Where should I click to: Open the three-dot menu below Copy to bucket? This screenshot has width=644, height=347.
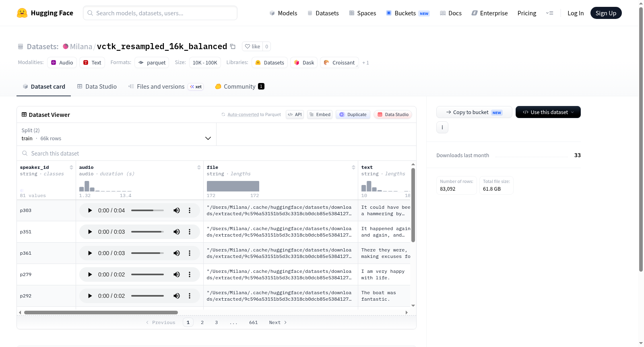(x=442, y=127)
